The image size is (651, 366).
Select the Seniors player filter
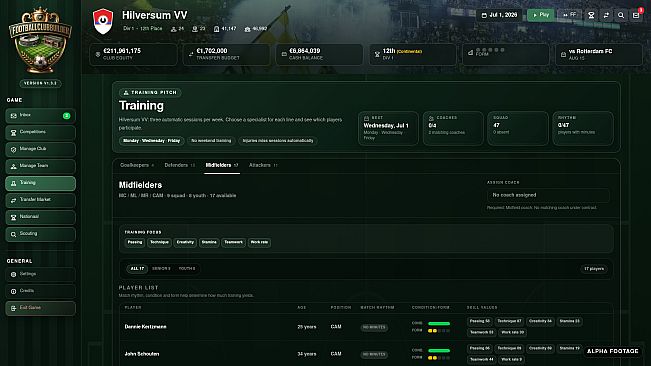click(161, 268)
